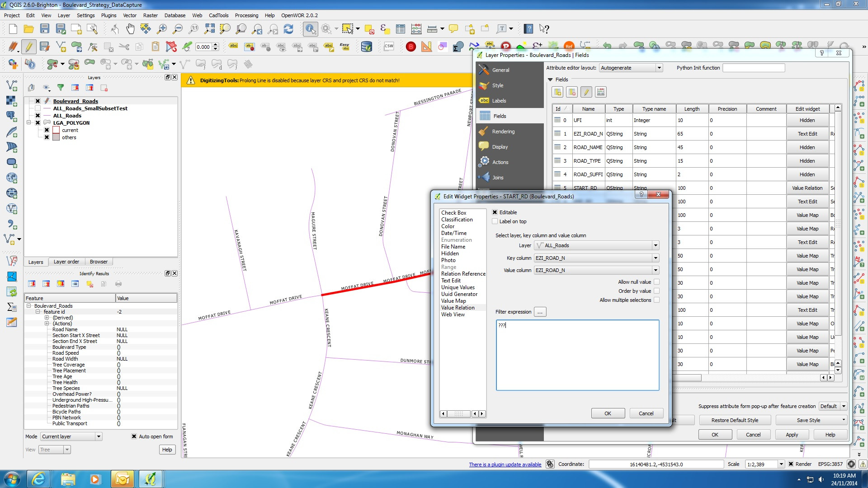The image size is (868, 488).
Task: Enable Label on top checkbox
Action: point(494,221)
